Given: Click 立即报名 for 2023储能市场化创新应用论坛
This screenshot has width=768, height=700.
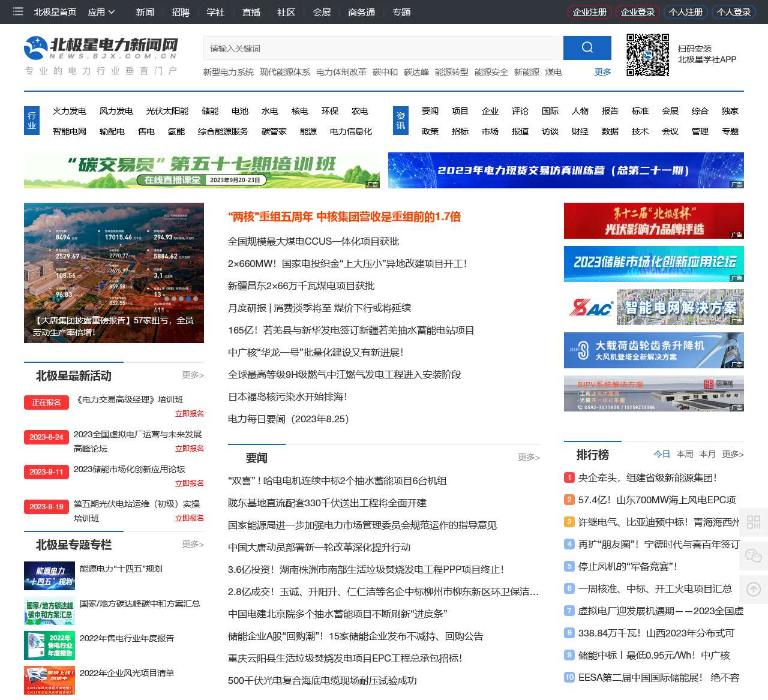Looking at the screenshot, I should [190, 483].
